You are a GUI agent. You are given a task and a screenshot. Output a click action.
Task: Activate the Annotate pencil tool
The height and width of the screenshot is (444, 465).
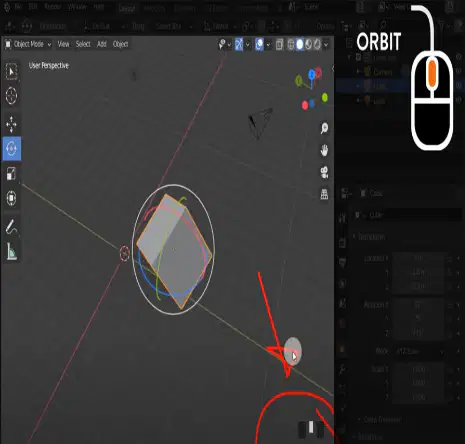11,227
